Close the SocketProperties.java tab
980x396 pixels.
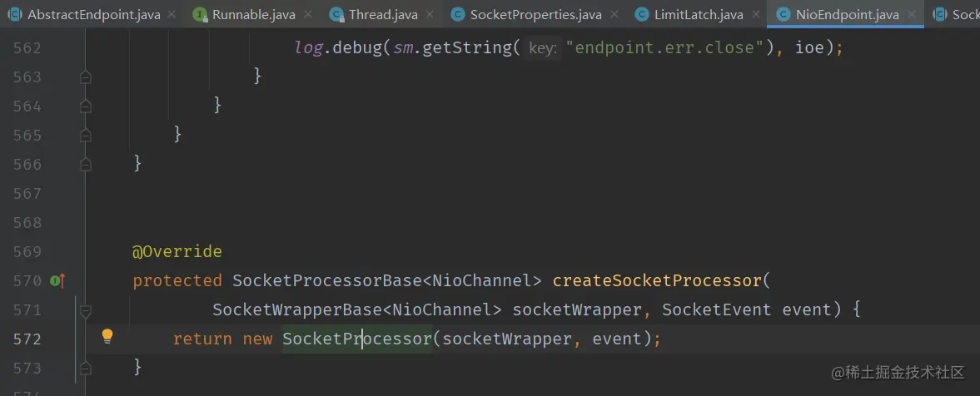(x=614, y=15)
